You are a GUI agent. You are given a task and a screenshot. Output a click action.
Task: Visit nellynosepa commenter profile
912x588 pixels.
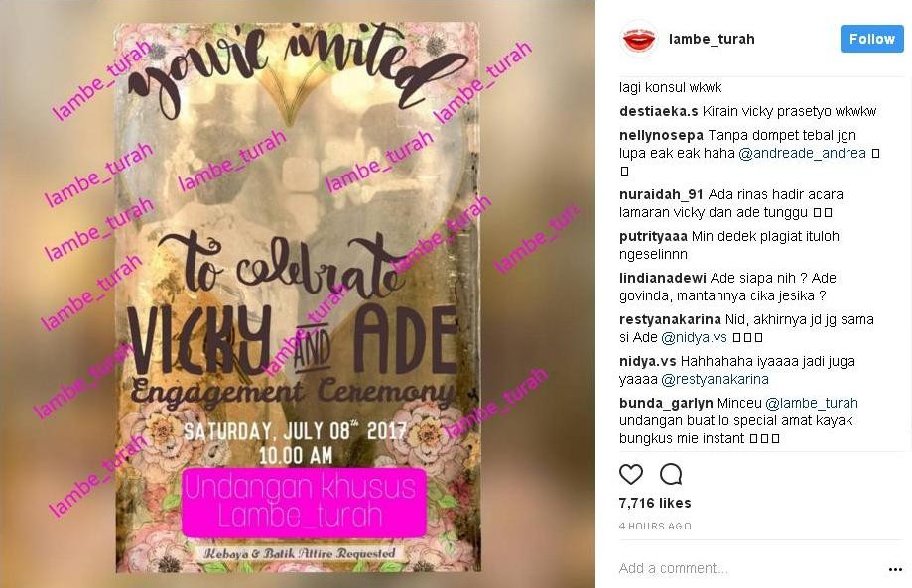coord(661,136)
